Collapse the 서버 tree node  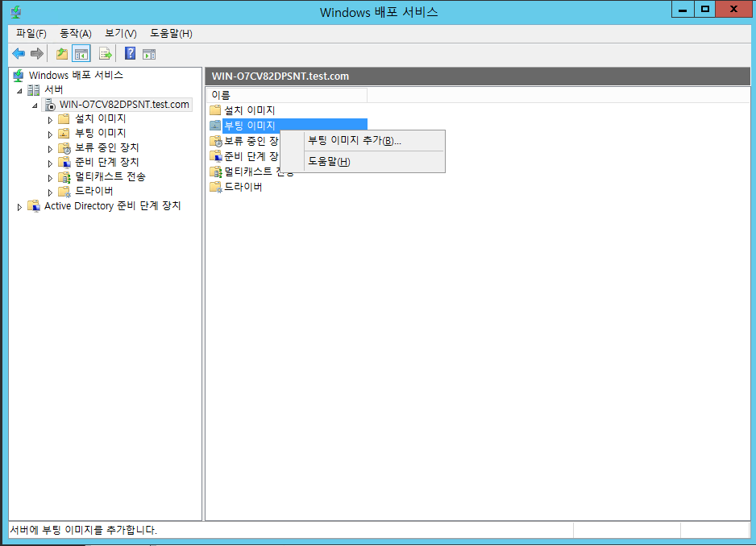tap(19, 90)
